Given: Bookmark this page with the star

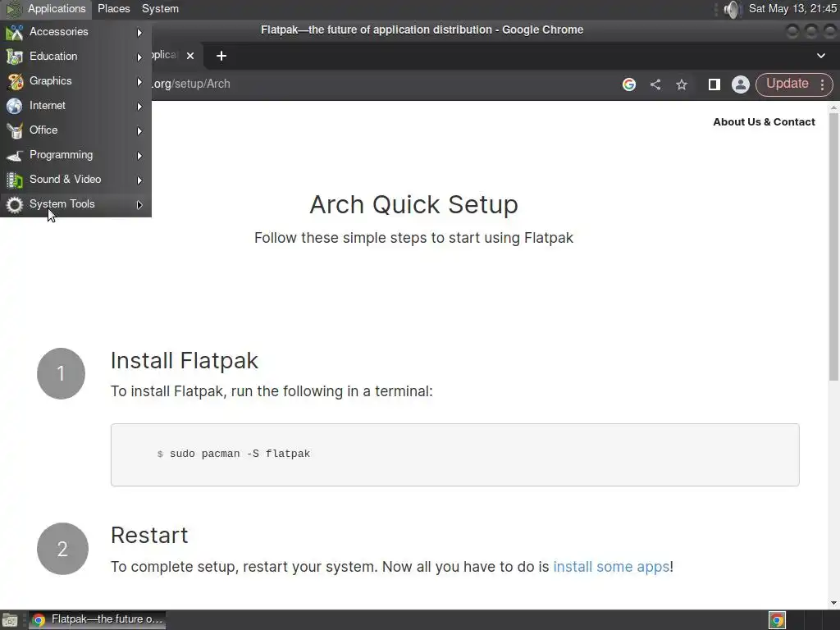Looking at the screenshot, I should (682, 84).
